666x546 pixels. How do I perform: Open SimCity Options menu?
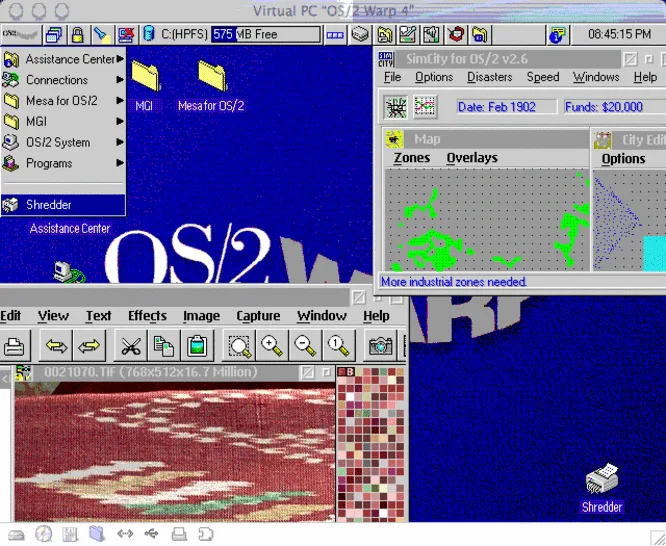point(434,77)
